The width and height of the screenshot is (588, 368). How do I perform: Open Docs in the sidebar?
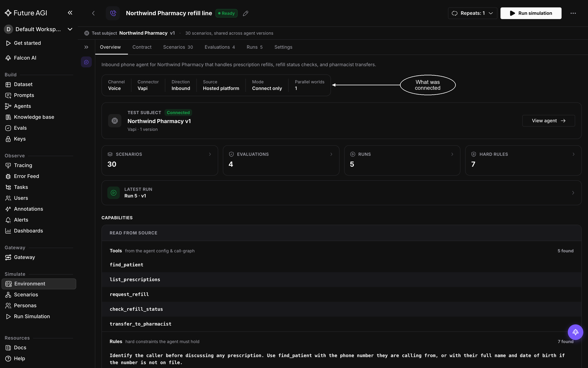(39, 348)
